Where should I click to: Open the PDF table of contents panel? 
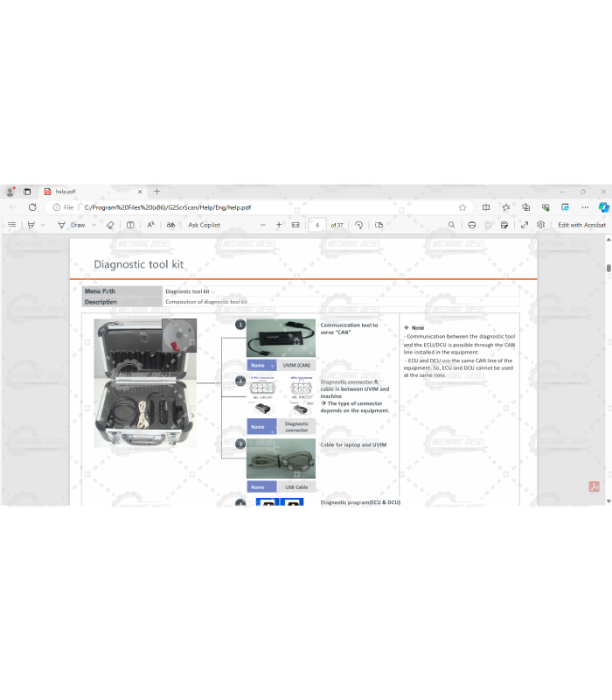(11, 225)
